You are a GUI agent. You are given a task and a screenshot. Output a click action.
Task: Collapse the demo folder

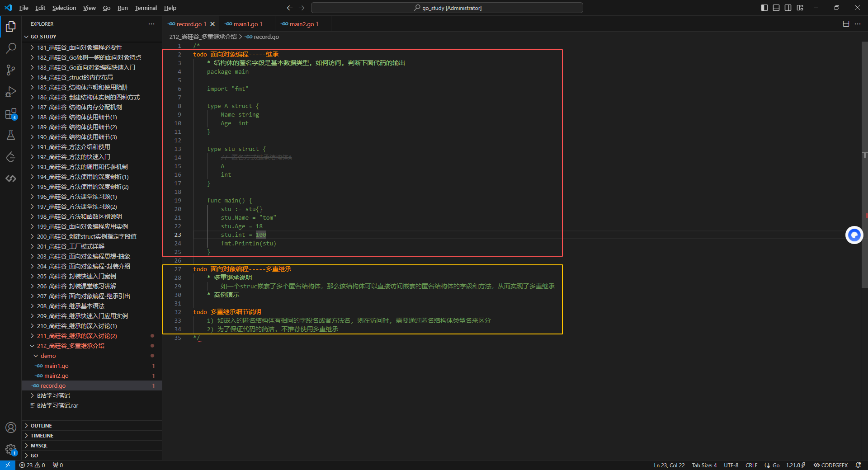(92, 356)
